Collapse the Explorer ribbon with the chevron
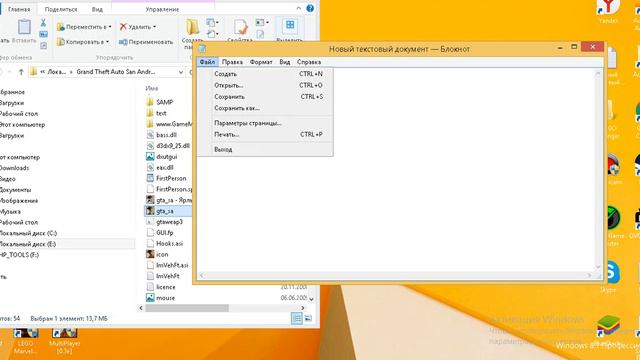This screenshot has height=360, width=640. pyautogui.click(x=298, y=8)
